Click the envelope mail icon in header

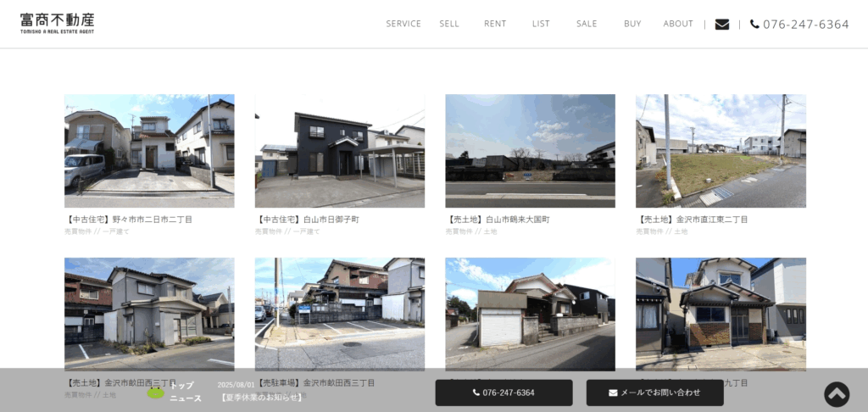click(x=721, y=25)
